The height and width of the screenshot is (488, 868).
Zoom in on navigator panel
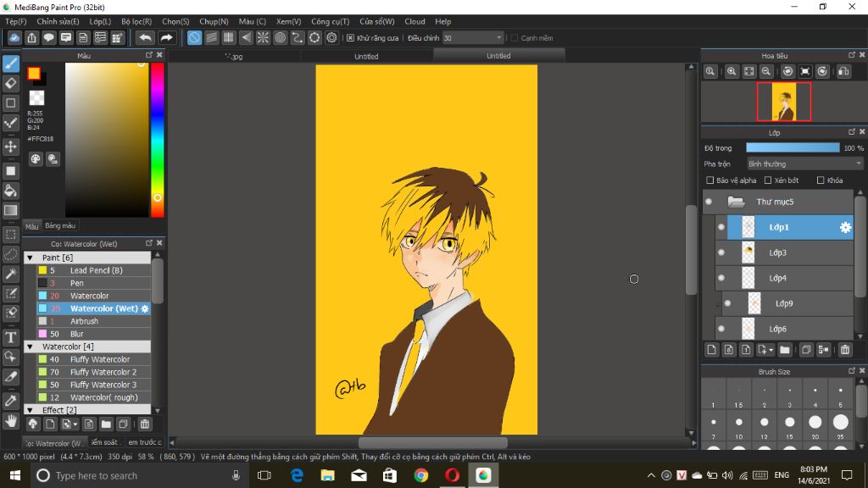pyautogui.click(x=732, y=71)
